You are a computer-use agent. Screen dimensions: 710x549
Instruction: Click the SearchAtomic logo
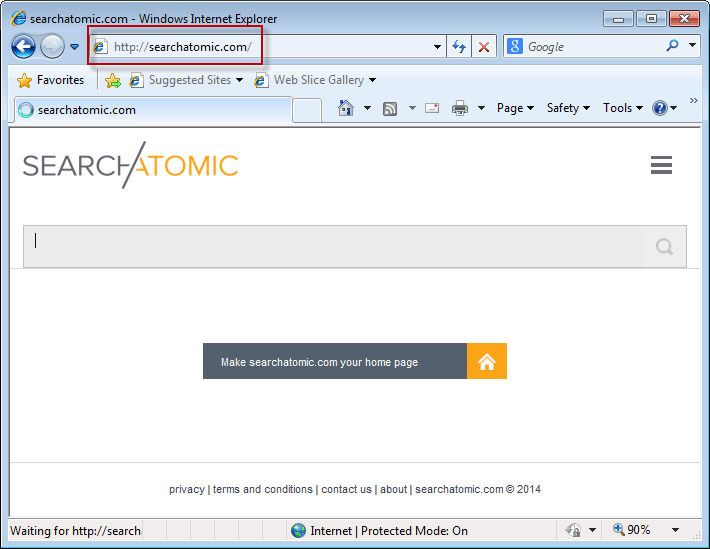pyautogui.click(x=130, y=165)
